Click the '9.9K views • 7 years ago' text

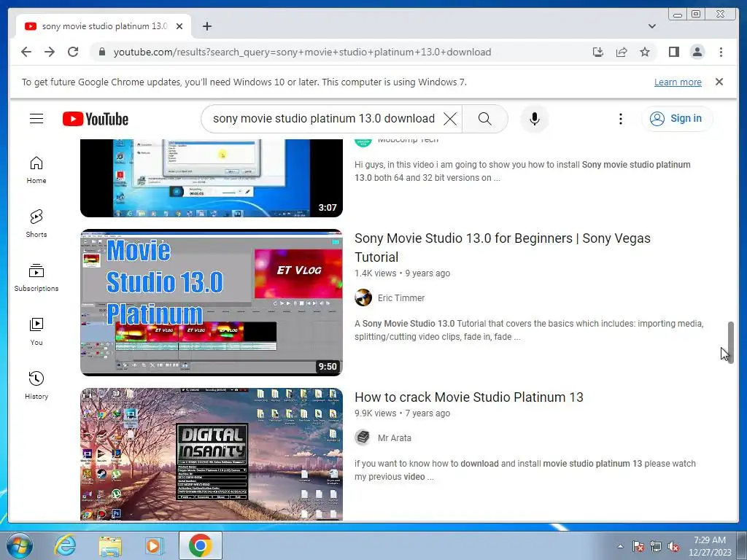(402, 413)
